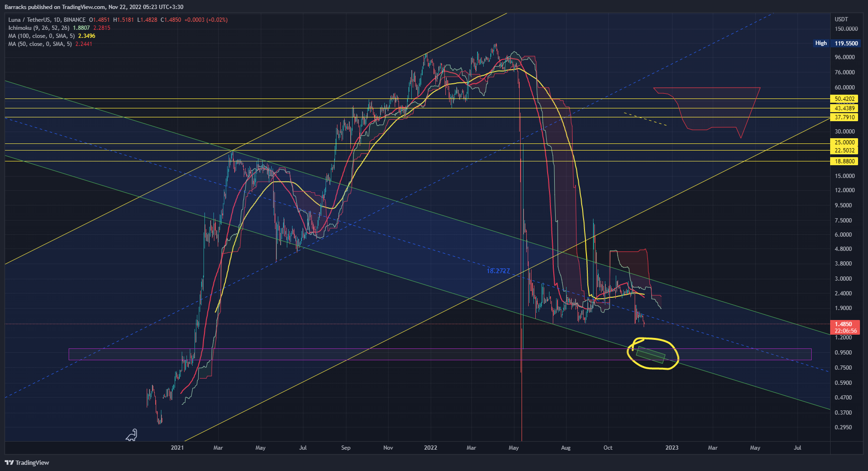
Task: Click the 0.4700 price axis tick
Action: pos(843,398)
